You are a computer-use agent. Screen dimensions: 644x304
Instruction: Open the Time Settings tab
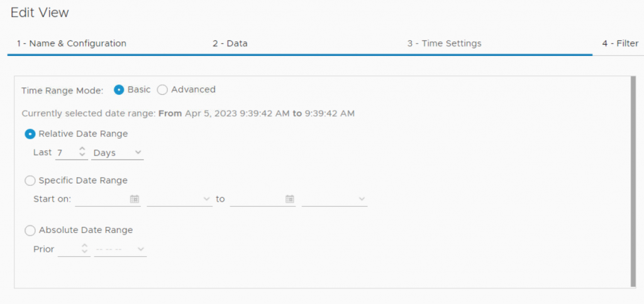[444, 43]
